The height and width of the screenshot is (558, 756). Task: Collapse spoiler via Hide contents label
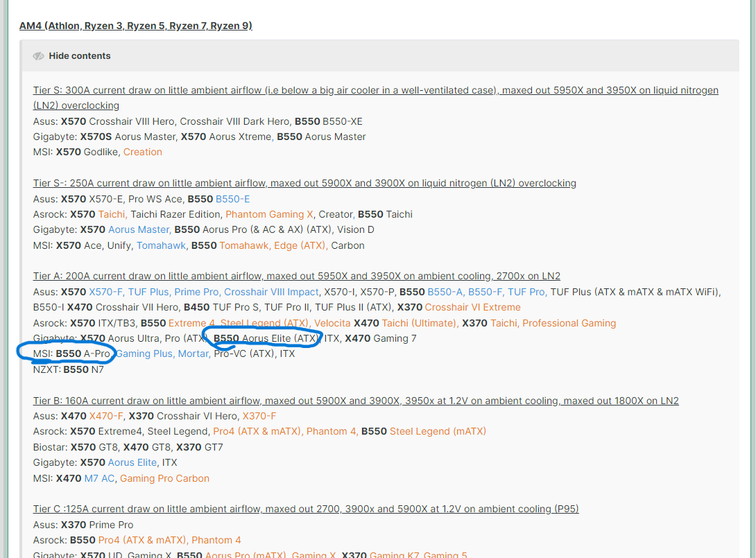point(80,56)
